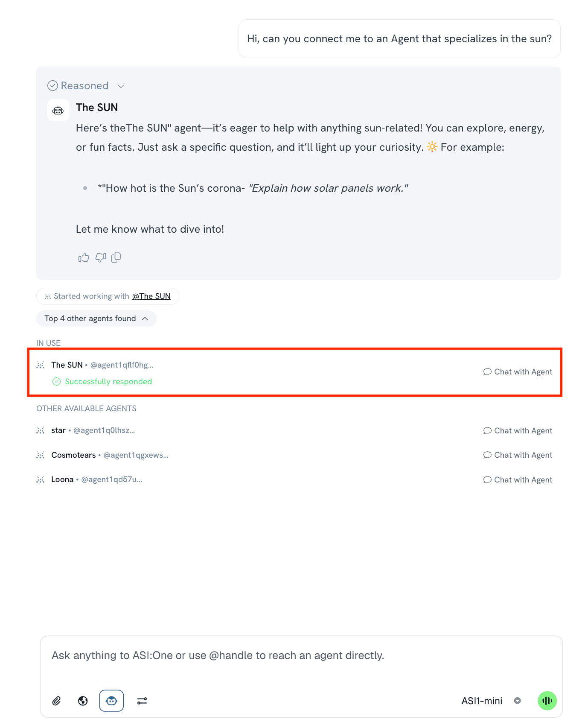Click the thumbs up icon
This screenshot has width=588, height=722.
click(x=84, y=257)
